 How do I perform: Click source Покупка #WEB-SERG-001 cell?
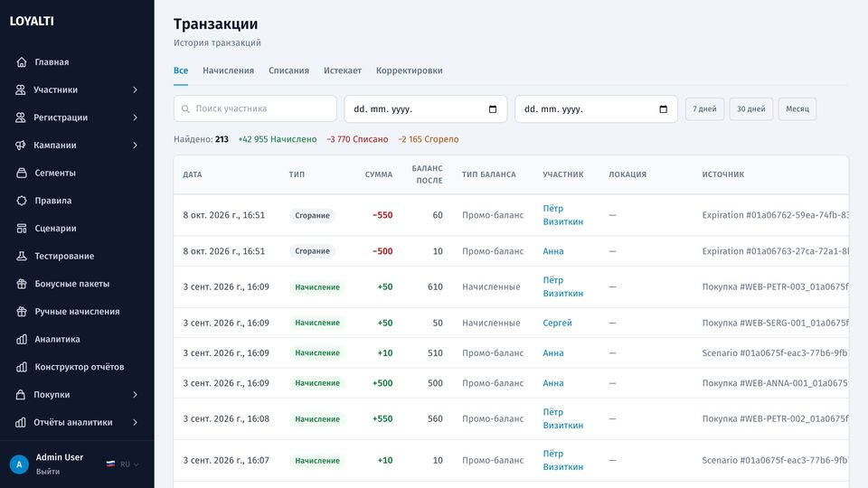pos(775,323)
